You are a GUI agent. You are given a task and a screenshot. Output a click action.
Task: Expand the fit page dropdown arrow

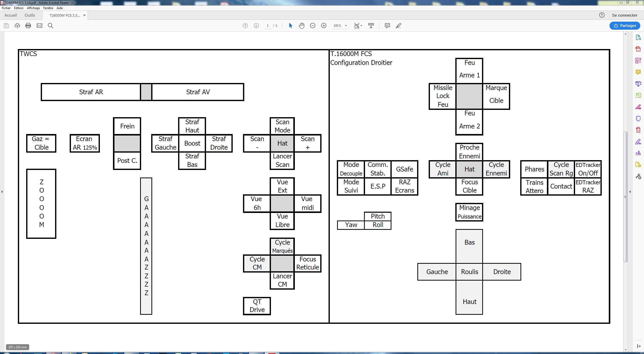click(x=361, y=26)
